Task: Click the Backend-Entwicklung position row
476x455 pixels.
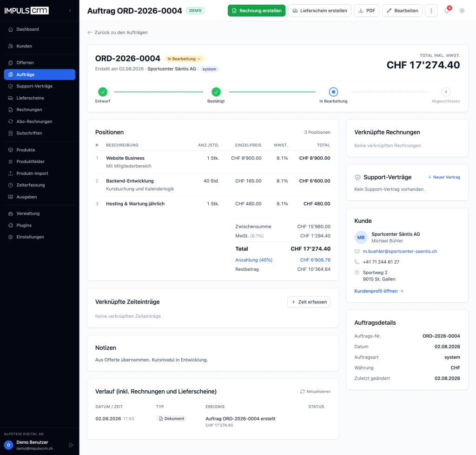Action: (213, 185)
